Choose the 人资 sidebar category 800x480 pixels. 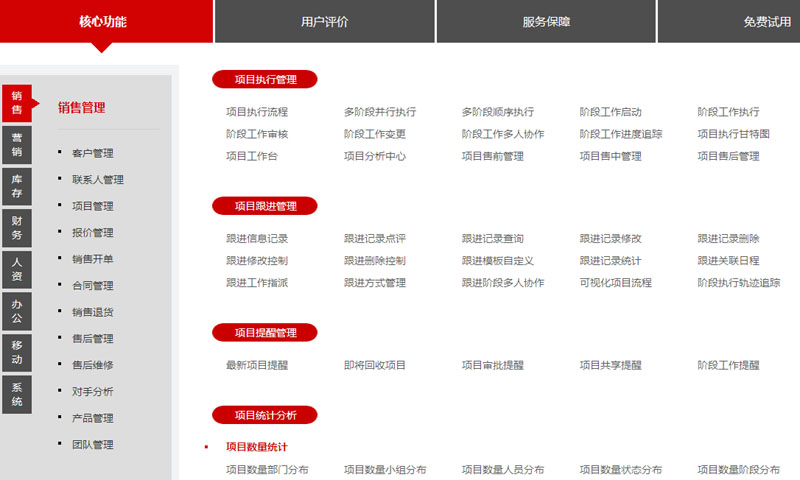click(17, 269)
